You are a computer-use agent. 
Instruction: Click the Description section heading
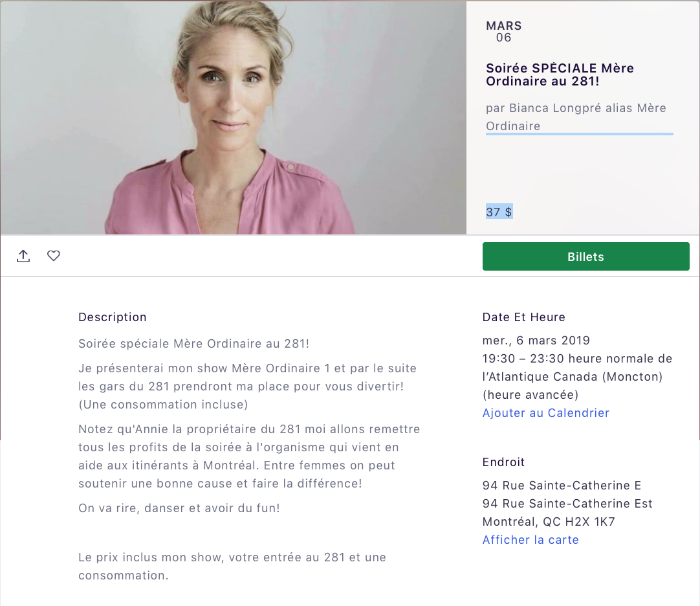tap(113, 317)
